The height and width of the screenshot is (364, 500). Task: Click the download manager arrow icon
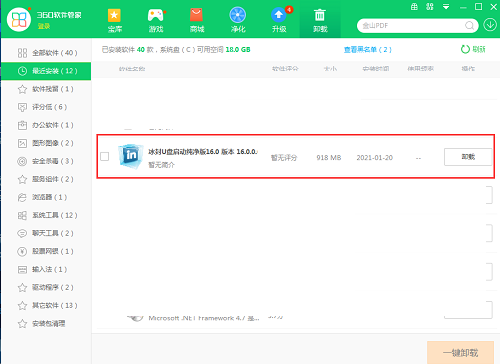pyautogui.click(x=490, y=25)
